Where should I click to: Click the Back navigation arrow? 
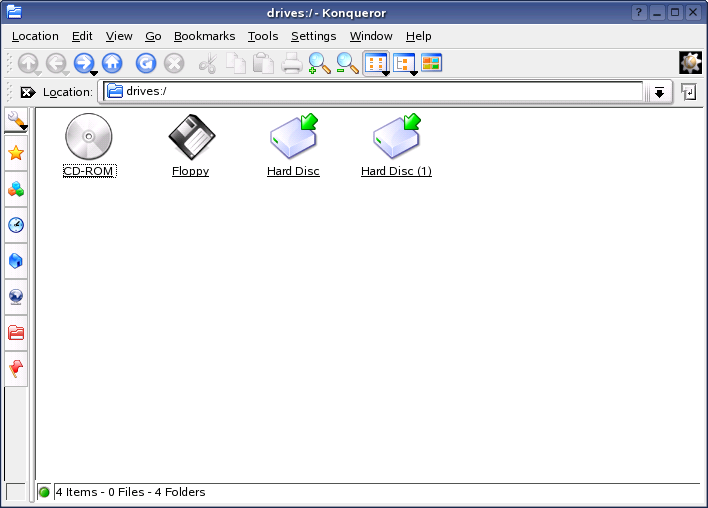click(56, 63)
